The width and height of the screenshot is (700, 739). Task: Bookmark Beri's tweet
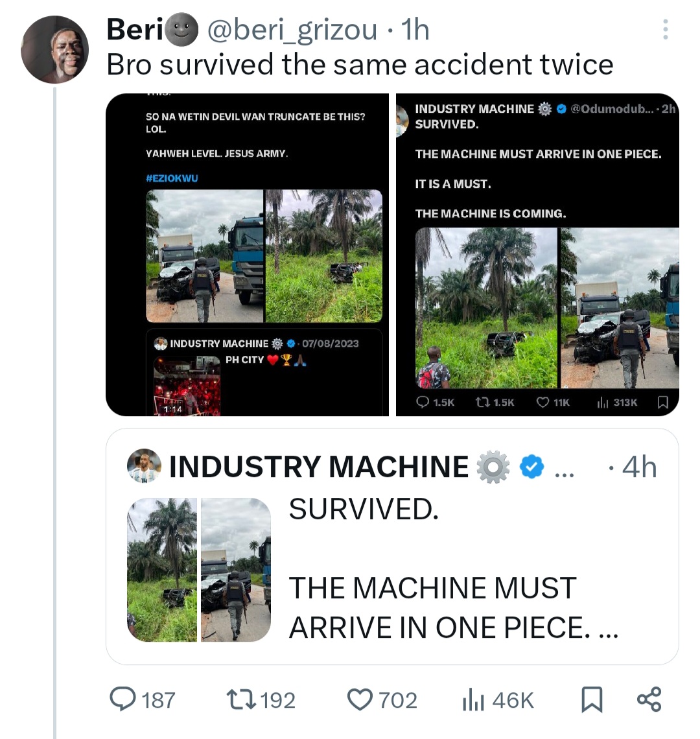coord(591,699)
